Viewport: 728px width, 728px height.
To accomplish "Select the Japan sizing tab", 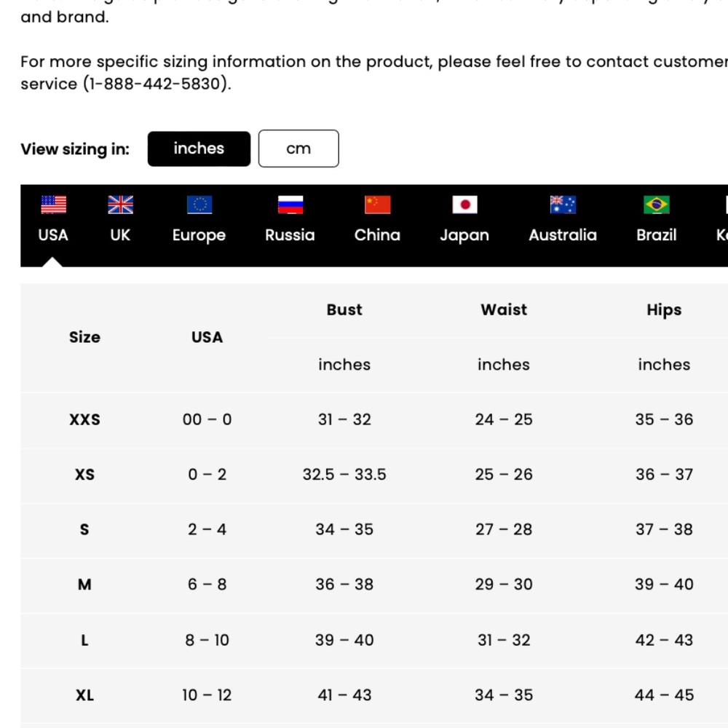I will [x=464, y=235].
